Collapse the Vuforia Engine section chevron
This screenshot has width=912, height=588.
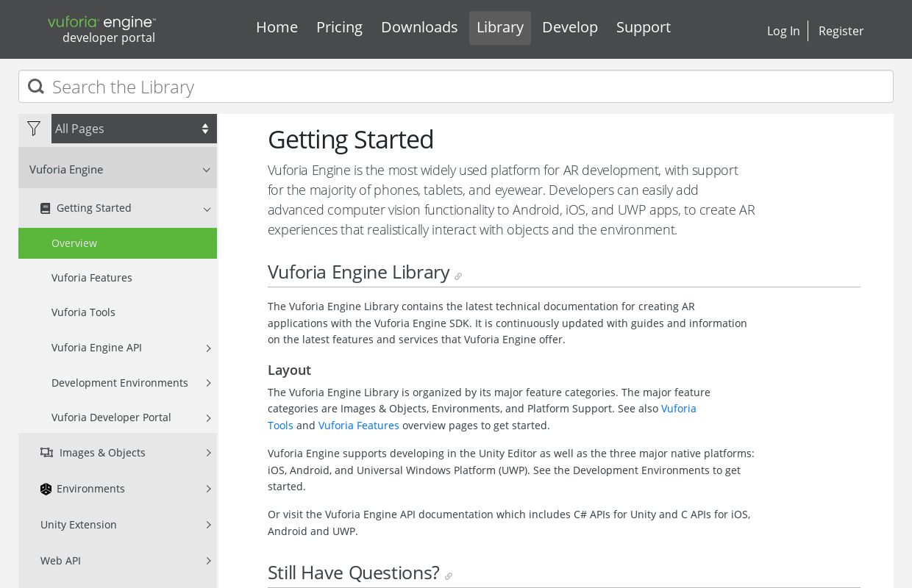207,170
